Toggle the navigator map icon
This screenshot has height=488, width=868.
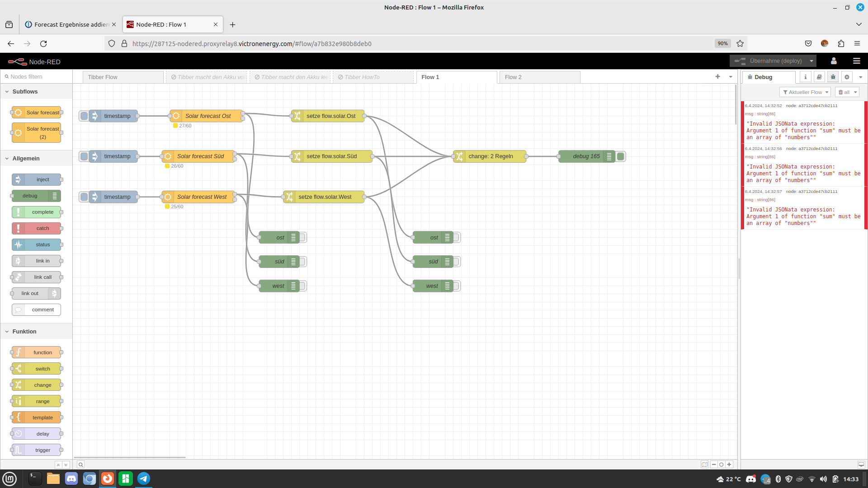tap(704, 465)
